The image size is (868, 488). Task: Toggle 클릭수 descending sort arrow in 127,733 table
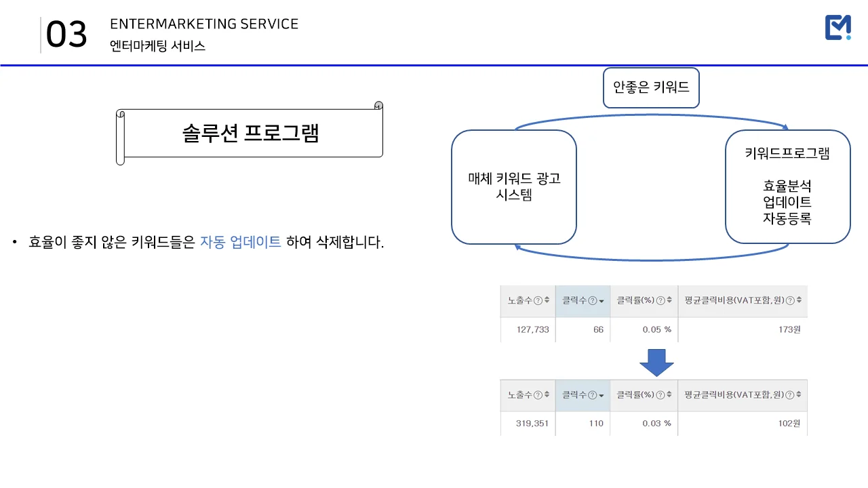[601, 301]
